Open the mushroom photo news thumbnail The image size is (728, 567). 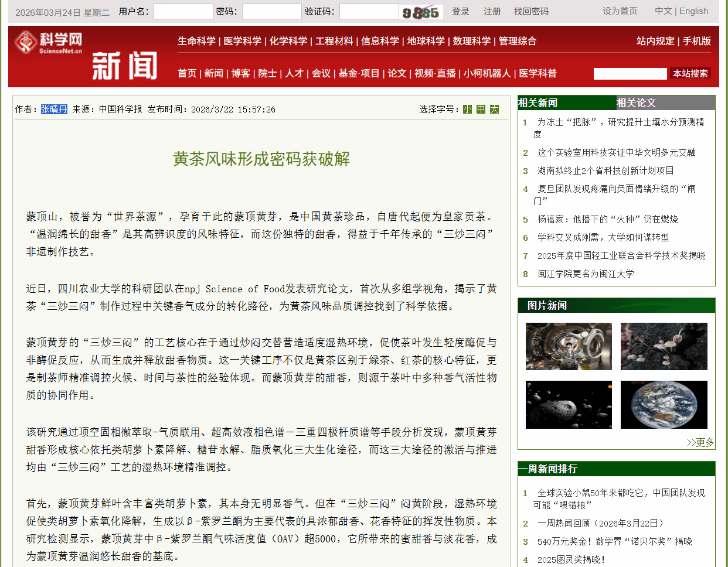point(664,346)
